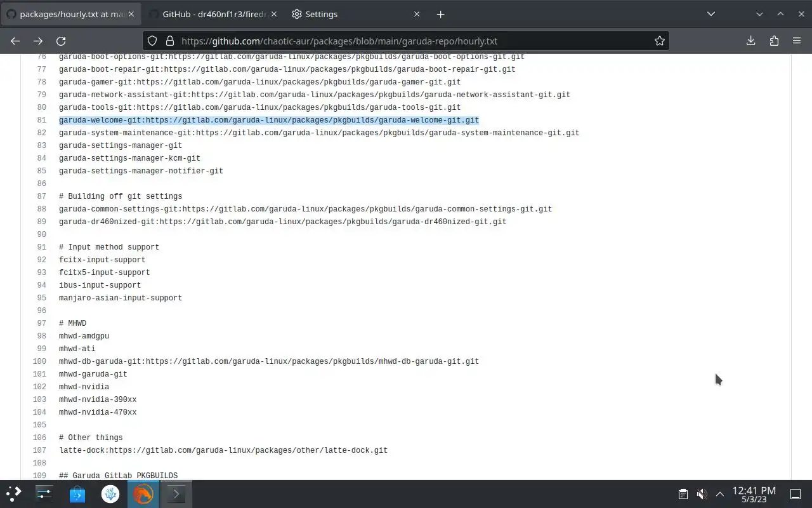Close the GitHub dr460nf1r3 tab

point(274,14)
